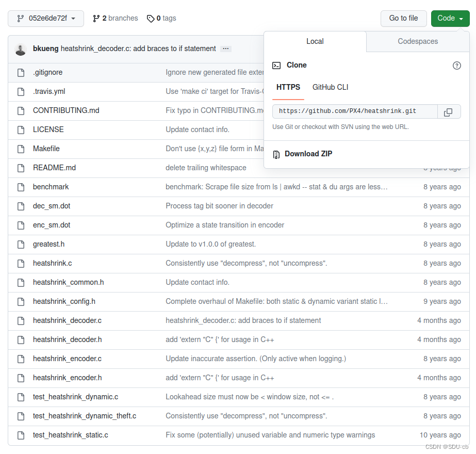The image size is (476, 454).
Task: Open the bkueng author link
Action: [45, 48]
